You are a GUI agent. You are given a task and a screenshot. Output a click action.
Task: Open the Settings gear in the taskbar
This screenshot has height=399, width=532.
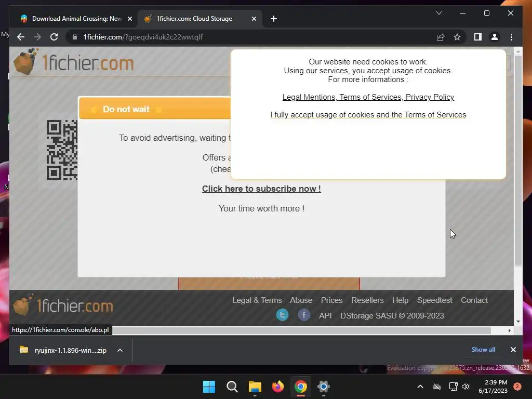tap(323, 387)
